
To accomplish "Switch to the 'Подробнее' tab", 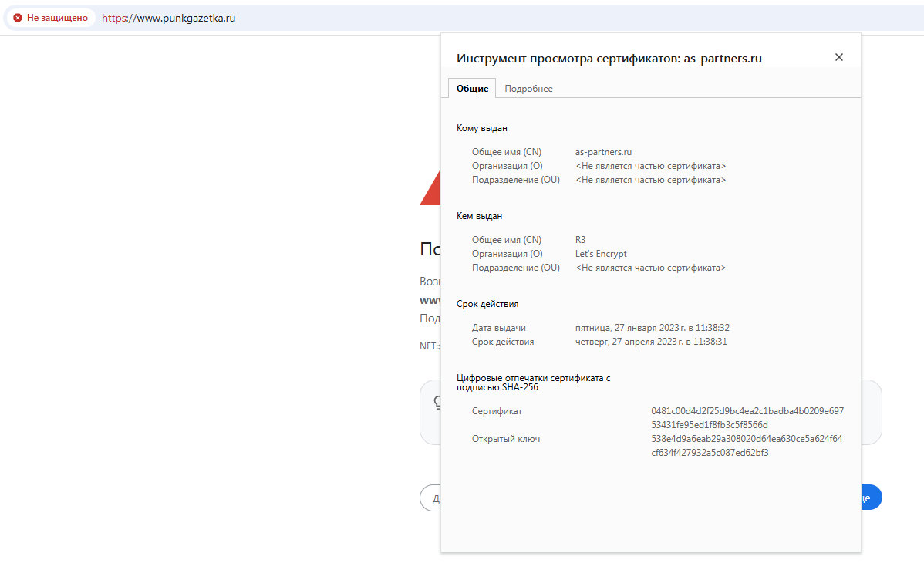I will [x=528, y=89].
